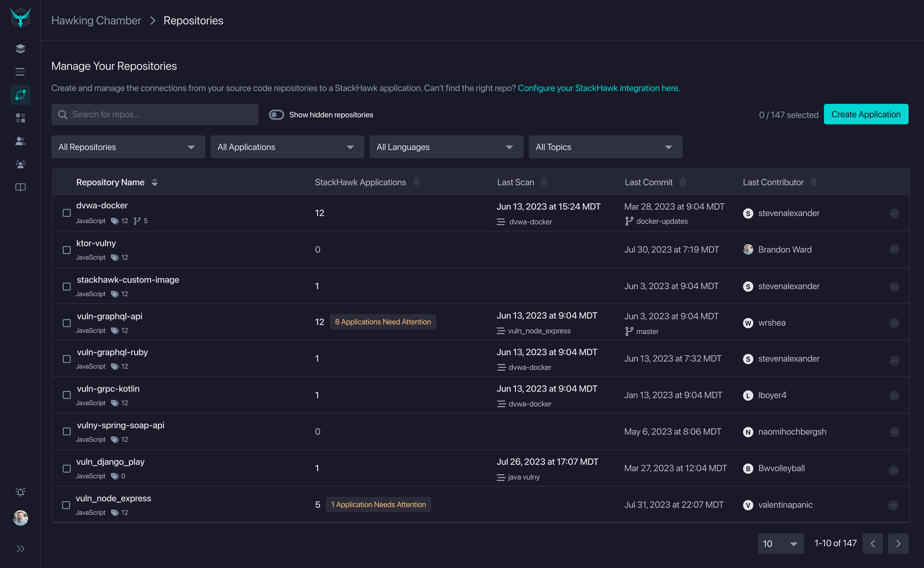Select the stacked layers icon in sidebar
The width and height of the screenshot is (924, 568).
coord(20,48)
